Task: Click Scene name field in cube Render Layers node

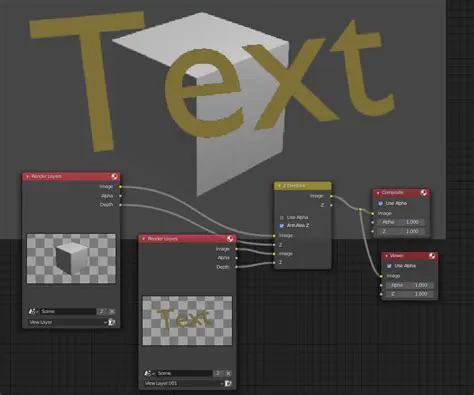Action: pos(68,312)
